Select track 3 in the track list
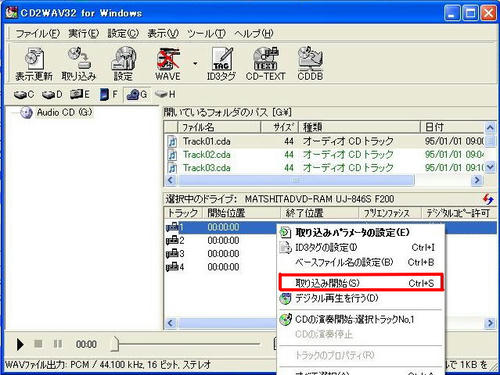This screenshot has height=375, width=500. [221, 254]
